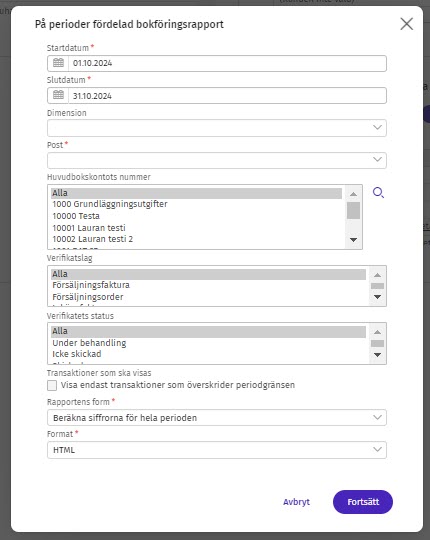Click the Slutdatum date field

[x=227, y=95]
